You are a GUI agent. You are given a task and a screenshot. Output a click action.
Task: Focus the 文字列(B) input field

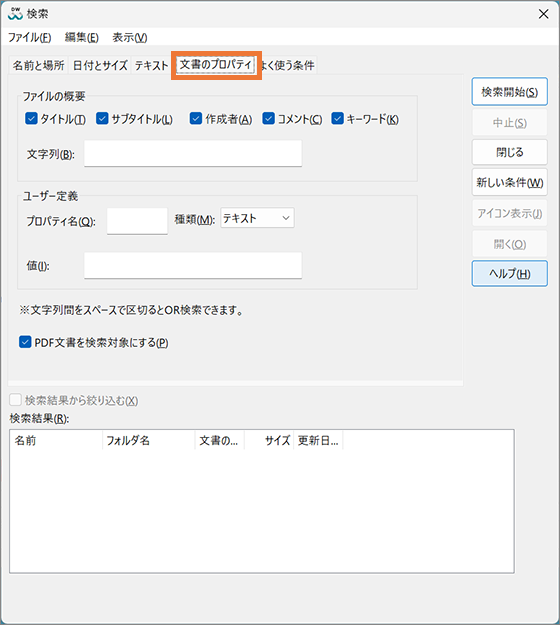[193, 153]
